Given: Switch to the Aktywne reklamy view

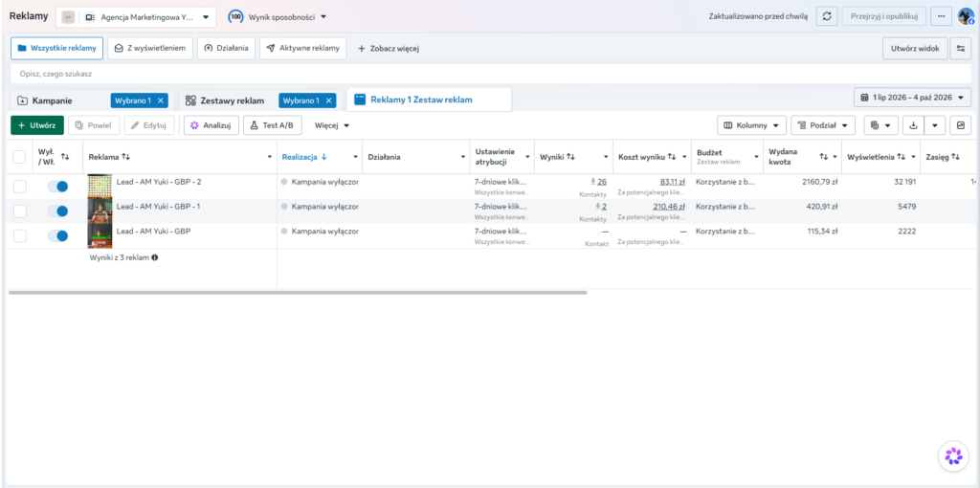Looking at the screenshot, I should coord(303,48).
